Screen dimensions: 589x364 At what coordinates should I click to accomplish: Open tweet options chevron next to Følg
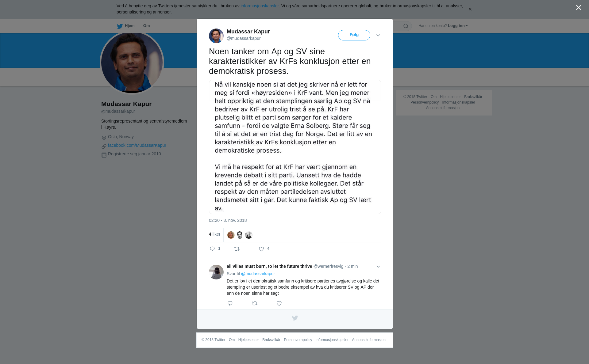378,35
